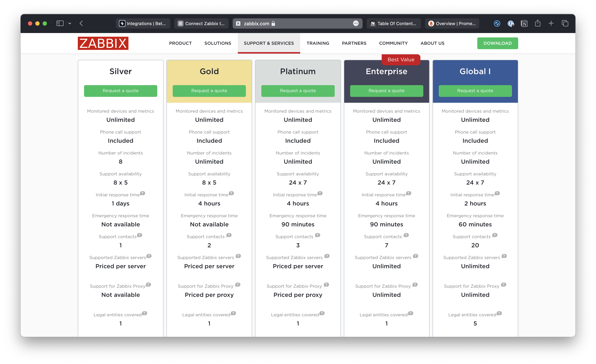The width and height of the screenshot is (596, 364).
Task: Click the Enterprise Support for Zabbix Proxy help icon
Action: [x=415, y=284]
